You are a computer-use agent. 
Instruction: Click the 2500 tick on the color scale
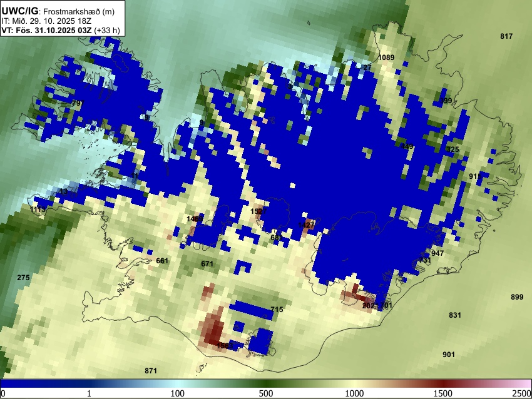tap(522, 393)
